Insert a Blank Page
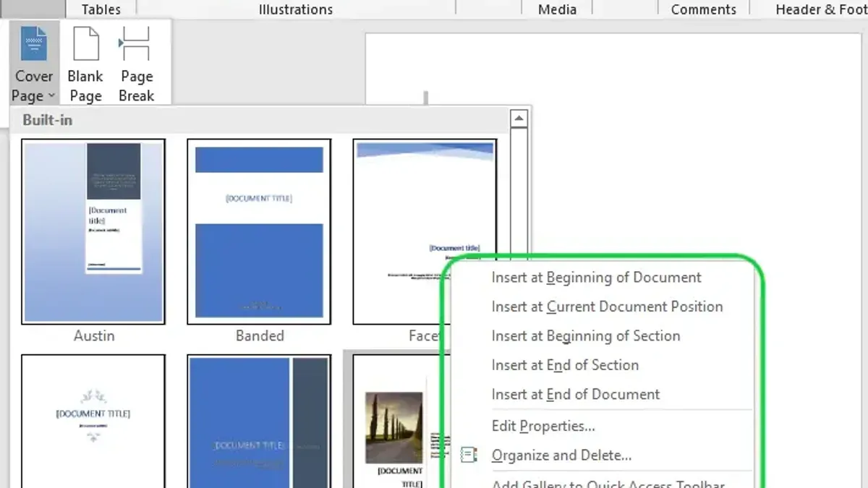This screenshot has height=488, width=868. click(85, 63)
